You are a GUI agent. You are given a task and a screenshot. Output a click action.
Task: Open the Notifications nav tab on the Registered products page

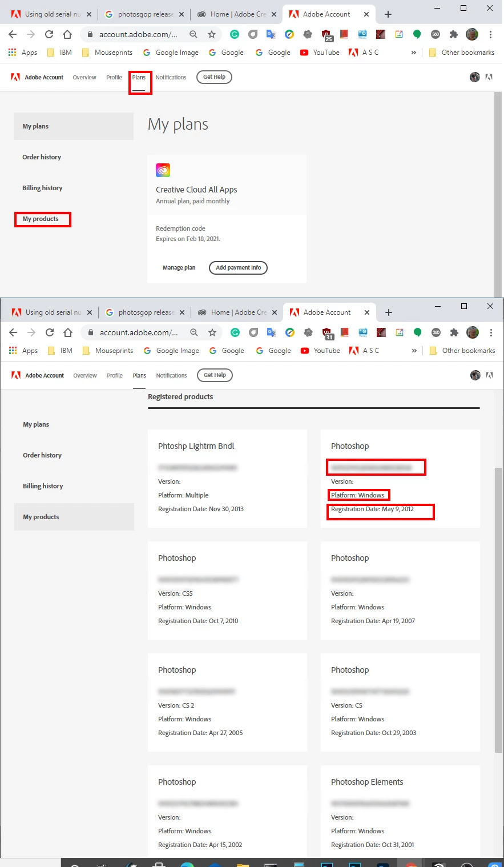[x=171, y=375]
